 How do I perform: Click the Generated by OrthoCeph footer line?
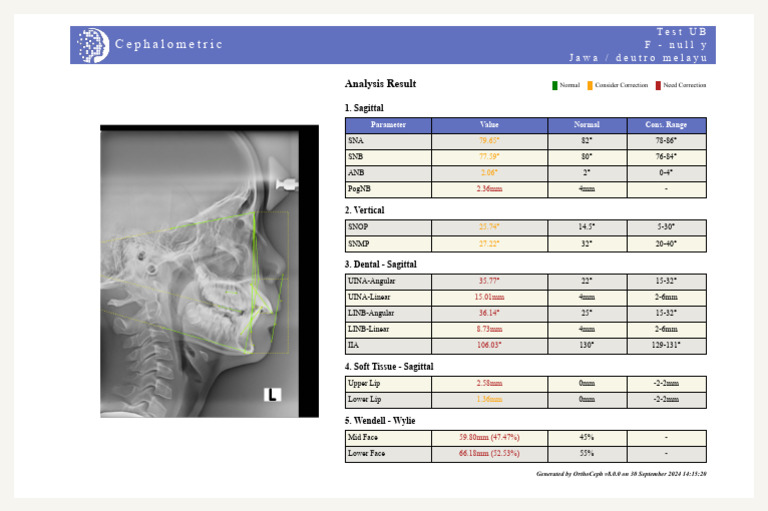[x=621, y=474]
